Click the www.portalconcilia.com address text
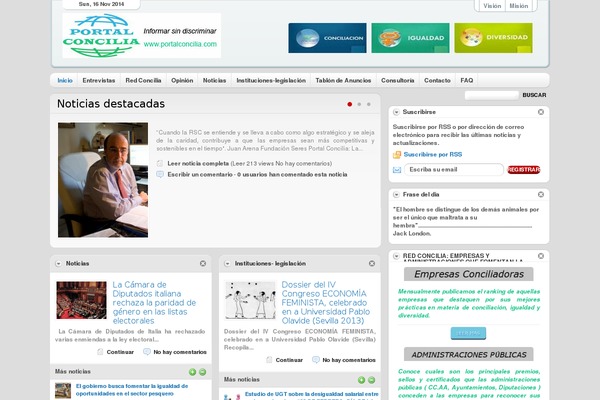This screenshot has width=600, height=400. tap(180, 44)
